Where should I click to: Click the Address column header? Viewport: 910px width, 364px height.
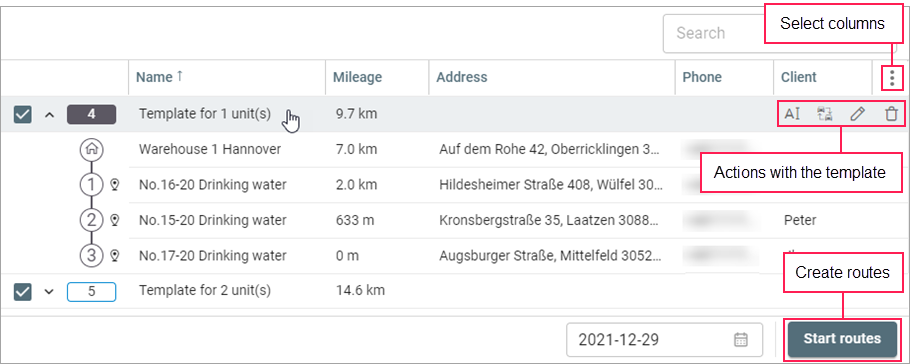click(x=462, y=77)
